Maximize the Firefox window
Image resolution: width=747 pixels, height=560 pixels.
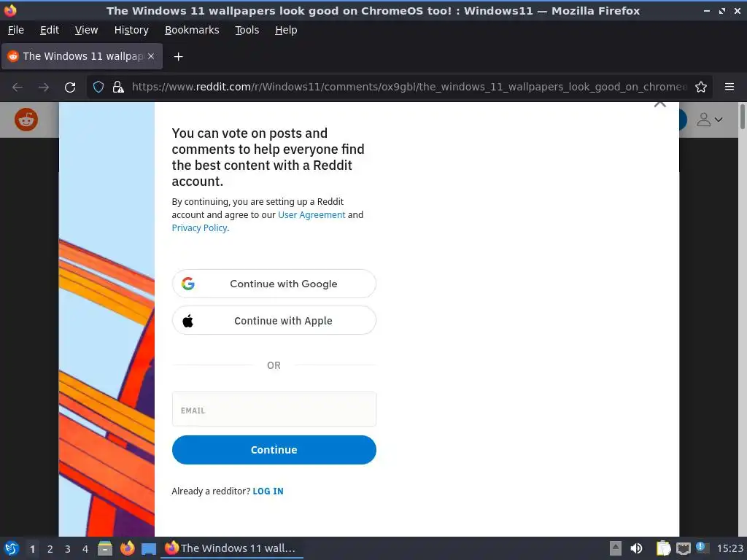(722, 10)
